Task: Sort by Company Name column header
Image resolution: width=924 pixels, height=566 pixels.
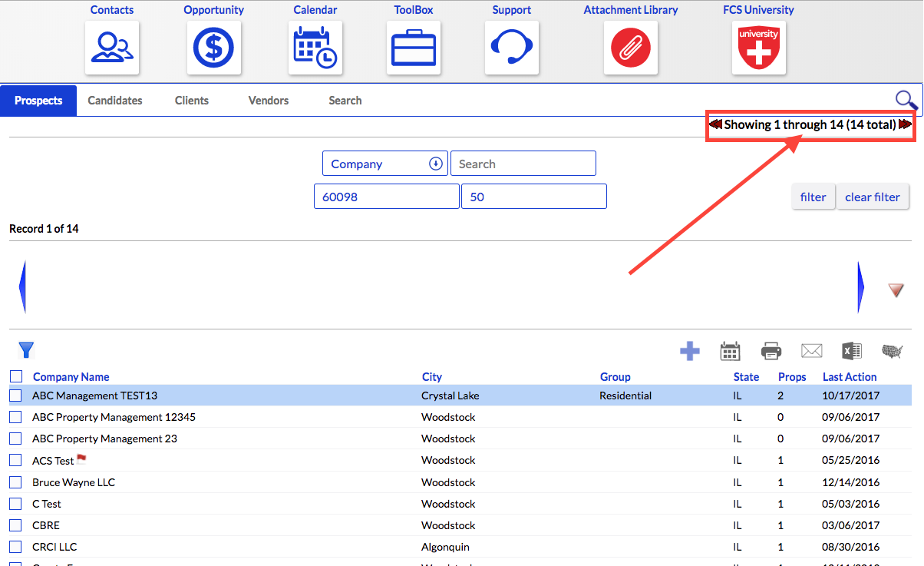Action: point(71,376)
